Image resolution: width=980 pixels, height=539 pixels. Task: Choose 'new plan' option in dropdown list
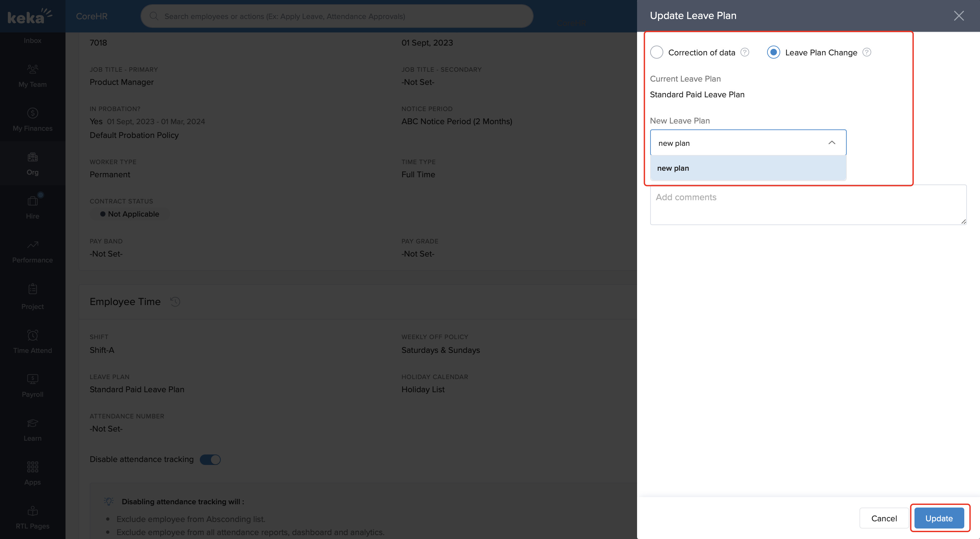748,168
